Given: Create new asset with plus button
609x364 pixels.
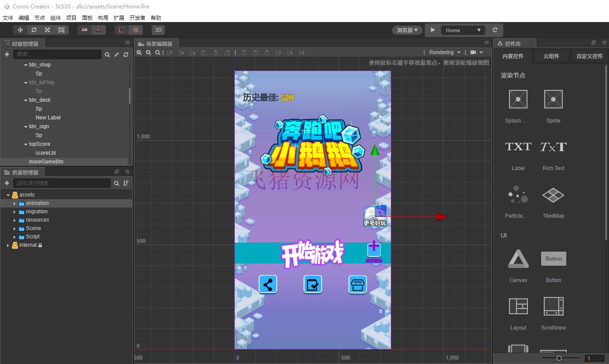Looking at the screenshot, I should click(x=7, y=183).
